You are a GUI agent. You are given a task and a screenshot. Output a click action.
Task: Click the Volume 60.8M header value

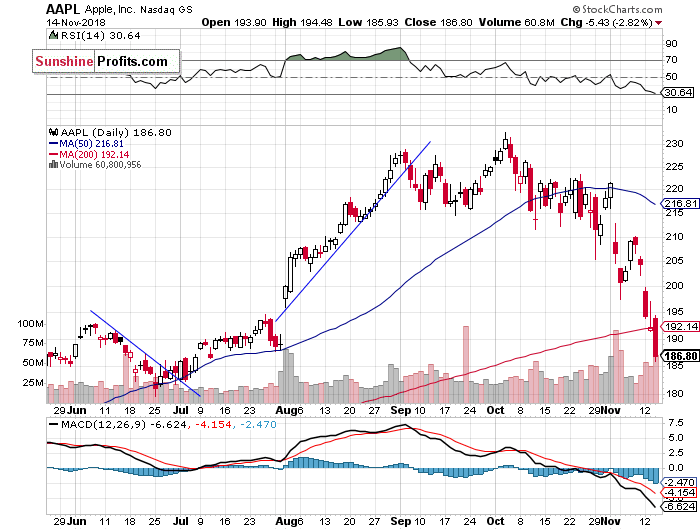(x=517, y=22)
